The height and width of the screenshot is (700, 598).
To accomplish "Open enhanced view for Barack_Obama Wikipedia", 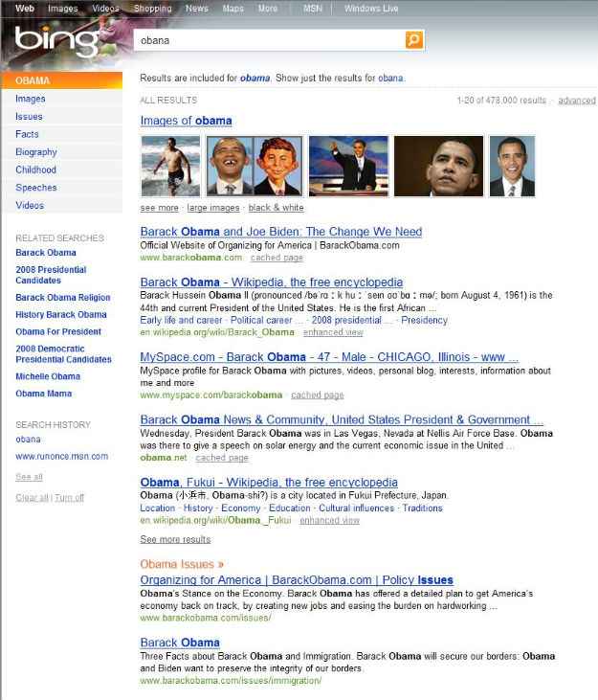I will [x=333, y=332].
